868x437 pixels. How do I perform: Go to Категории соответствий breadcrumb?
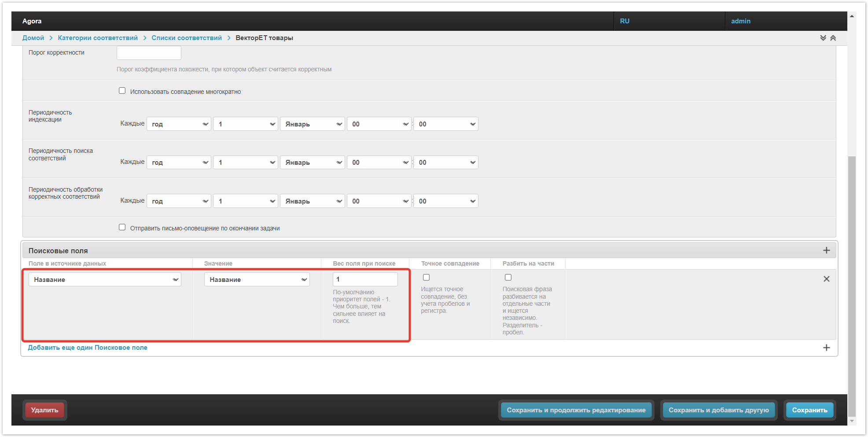pyautogui.click(x=98, y=38)
